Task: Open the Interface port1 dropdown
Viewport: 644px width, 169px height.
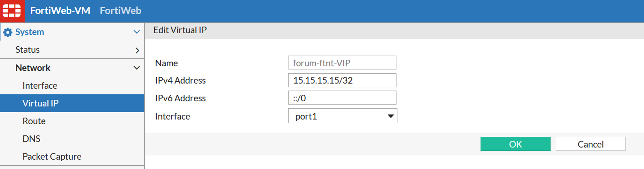Action: point(343,116)
